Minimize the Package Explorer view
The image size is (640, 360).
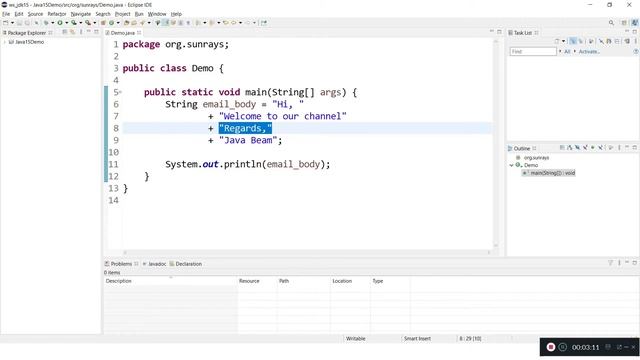pyautogui.click(x=89, y=32)
